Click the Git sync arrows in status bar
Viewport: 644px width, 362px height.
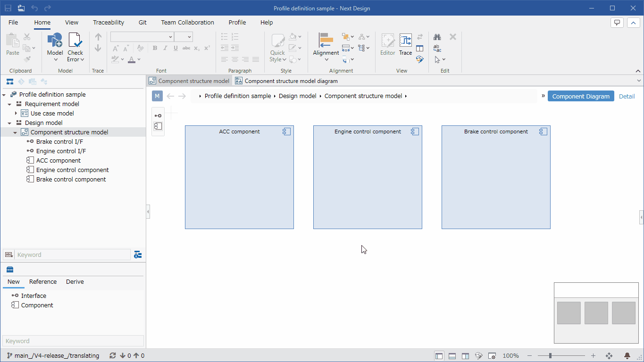point(112,356)
